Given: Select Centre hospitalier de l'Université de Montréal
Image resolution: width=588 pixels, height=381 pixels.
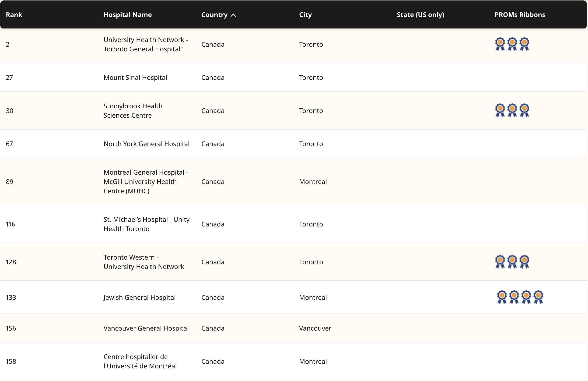Looking at the screenshot, I should tap(140, 361).
